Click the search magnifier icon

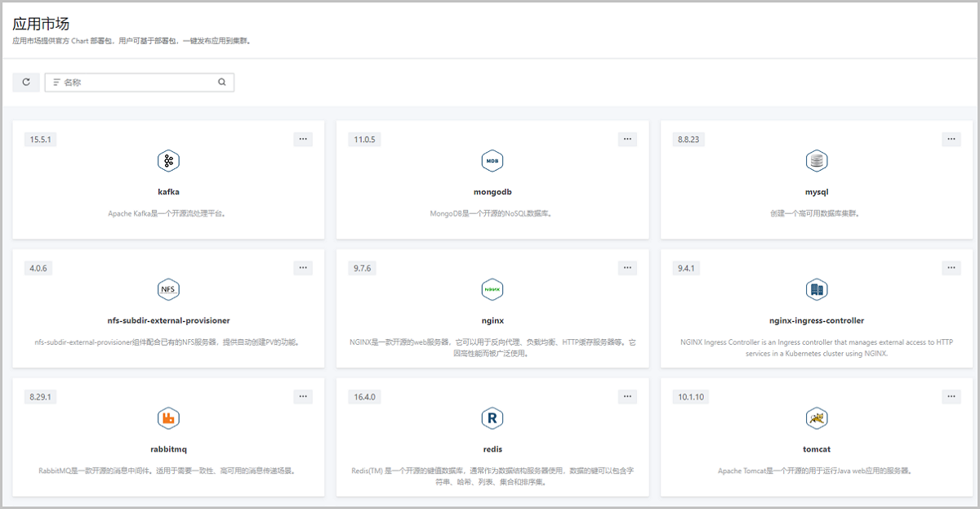(221, 83)
